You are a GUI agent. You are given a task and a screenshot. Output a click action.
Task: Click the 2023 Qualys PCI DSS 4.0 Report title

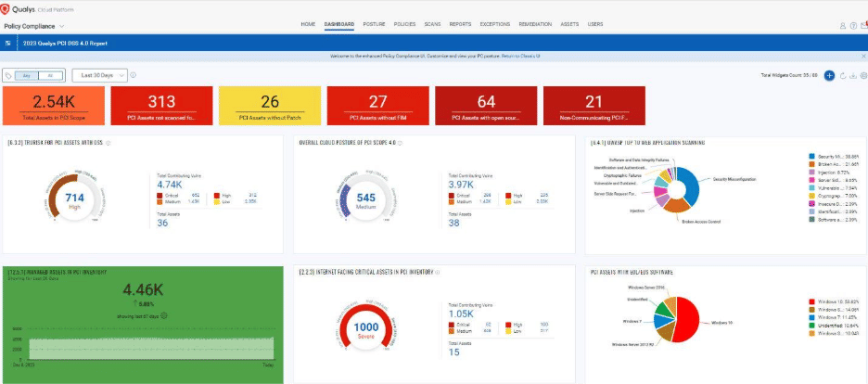click(65, 43)
